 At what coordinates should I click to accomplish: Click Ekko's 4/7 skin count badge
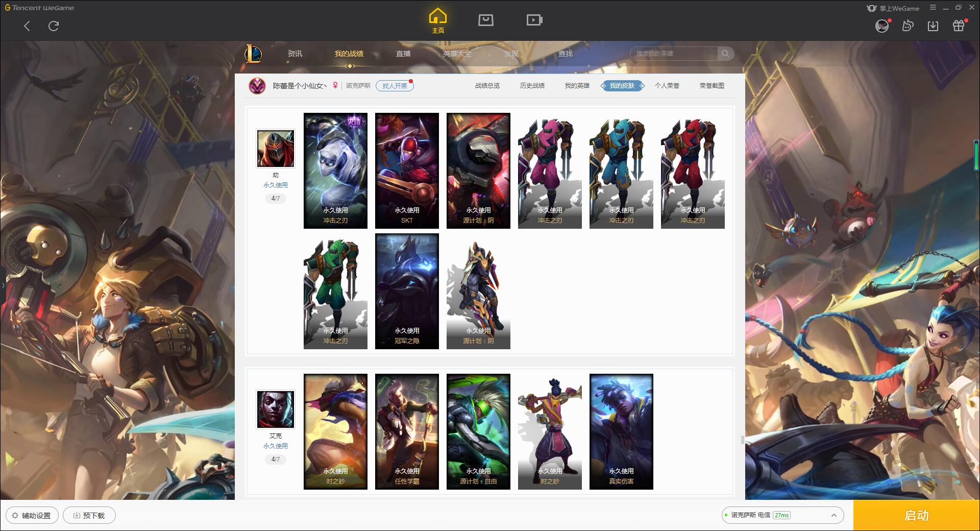point(276,459)
